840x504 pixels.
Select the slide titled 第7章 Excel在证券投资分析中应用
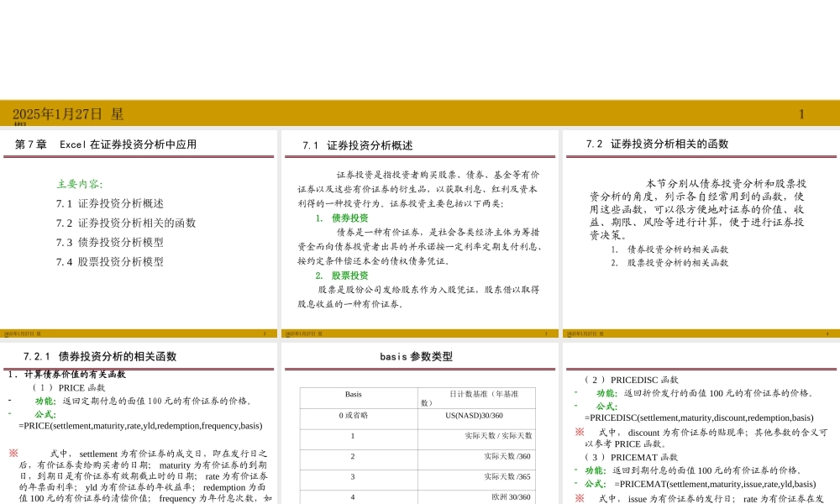(105, 144)
